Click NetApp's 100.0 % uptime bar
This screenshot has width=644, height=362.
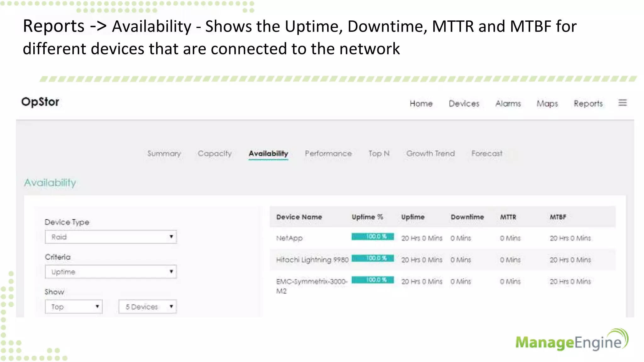(x=373, y=236)
